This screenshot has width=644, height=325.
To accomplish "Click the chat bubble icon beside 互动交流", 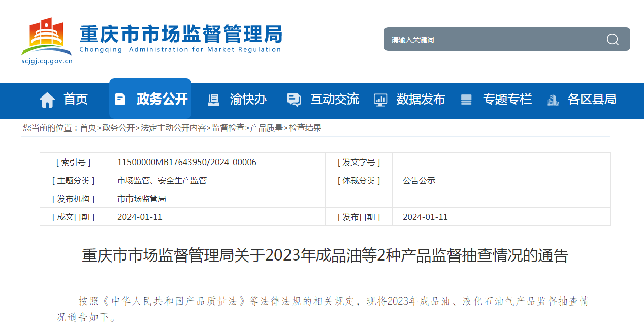I will tap(294, 100).
